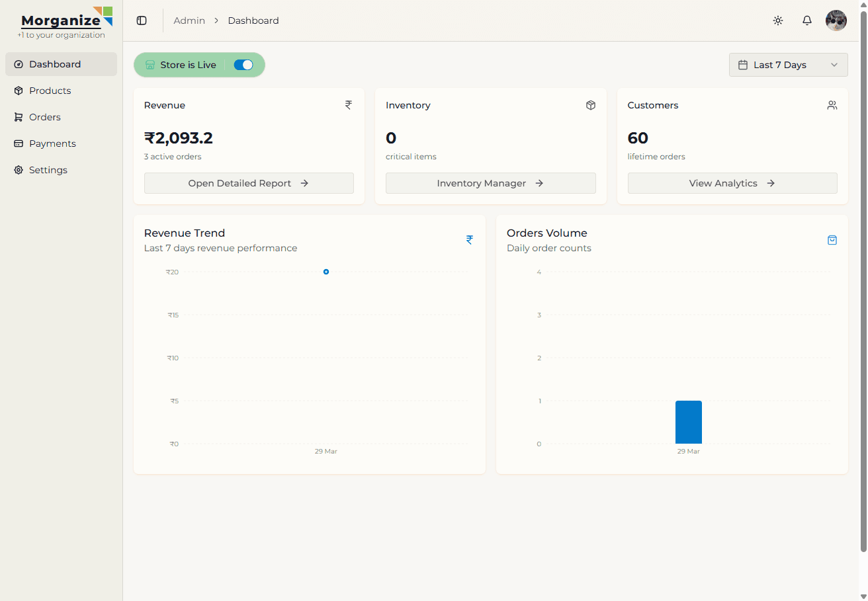Click the rupee icon in Revenue card

tap(349, 105)
